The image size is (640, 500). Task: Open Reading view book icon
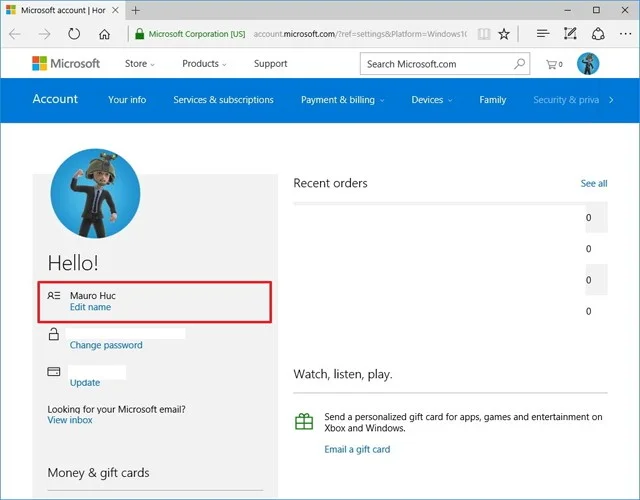point(484,34)
